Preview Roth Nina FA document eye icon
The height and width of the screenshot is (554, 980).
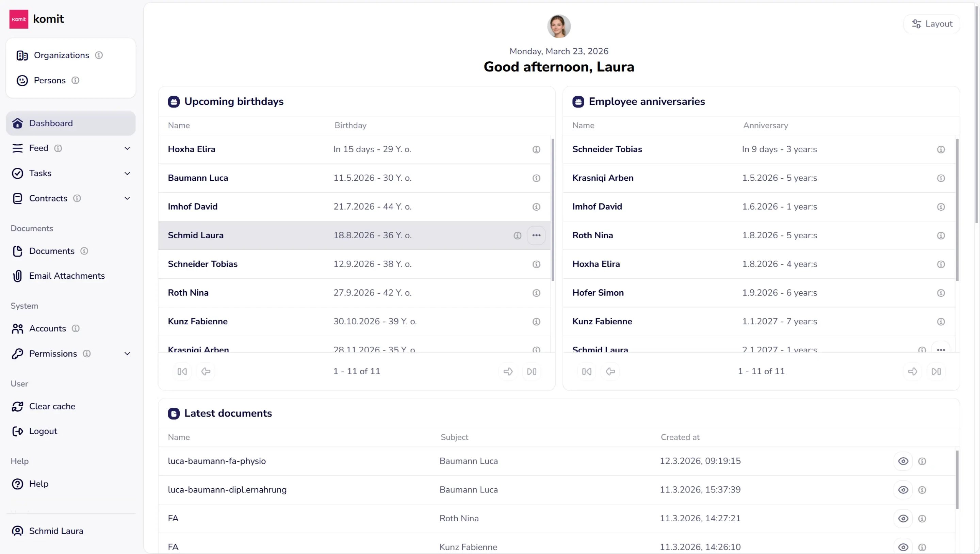pos(903,519)
